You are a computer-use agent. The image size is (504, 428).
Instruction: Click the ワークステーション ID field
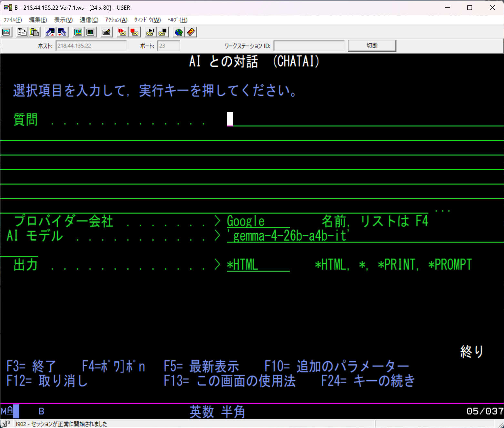pyautogui.click(x=309, y=46)
